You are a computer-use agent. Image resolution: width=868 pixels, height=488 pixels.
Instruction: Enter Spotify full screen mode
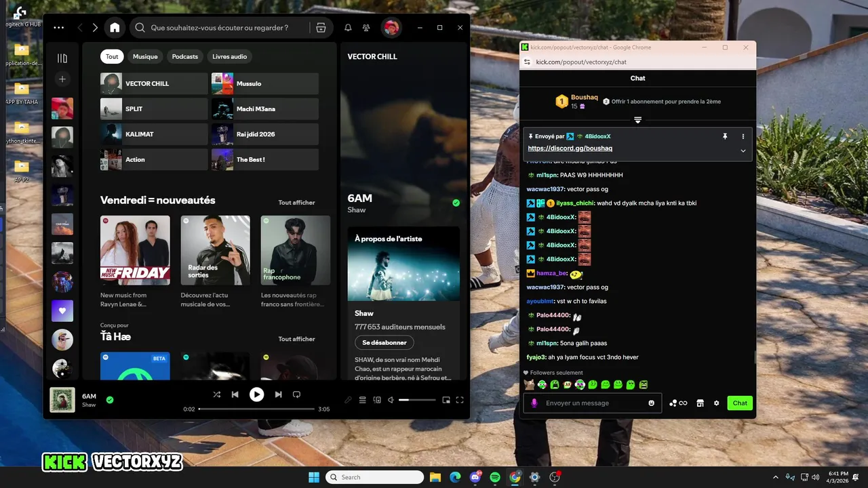click(x=460, y=400)
